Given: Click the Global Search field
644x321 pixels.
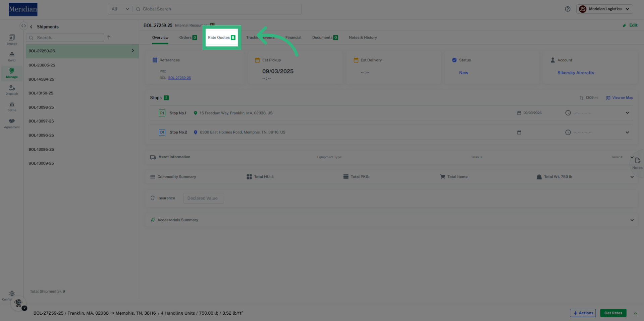Looking at the screenshot, I should [x=217, y=9].
